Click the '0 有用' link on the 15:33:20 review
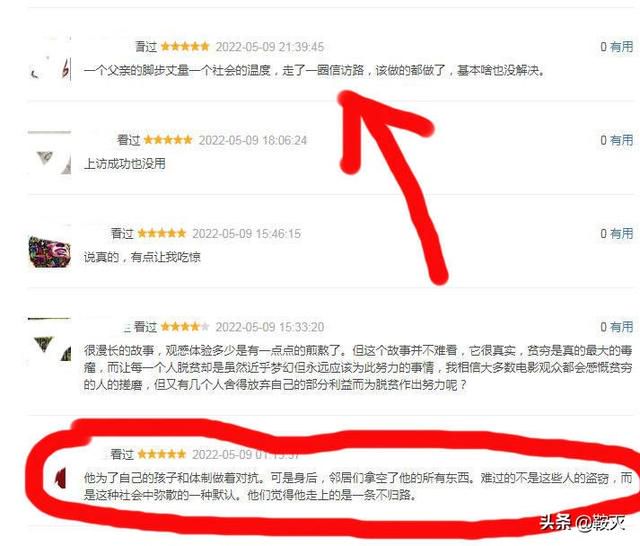The image size is (640, 546). 616,327
